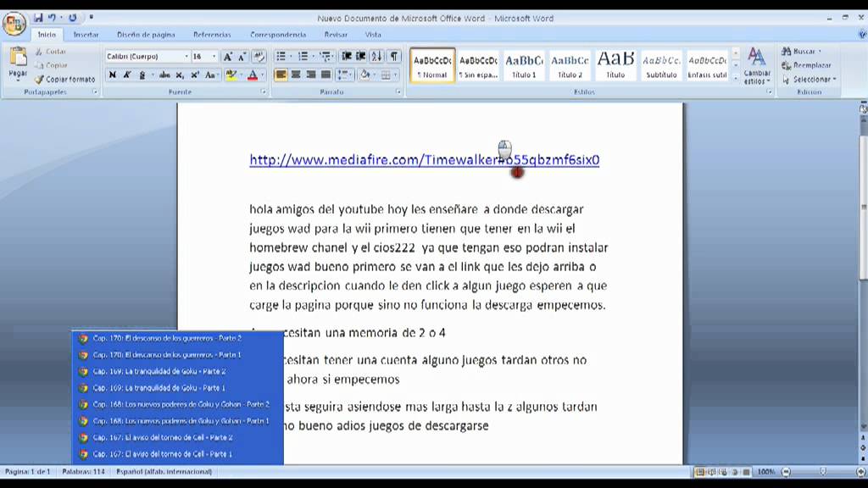The width and height of the screenshot is (868, 488).
Task: Apply strikethrough formatting
Action: pos(164,75)
